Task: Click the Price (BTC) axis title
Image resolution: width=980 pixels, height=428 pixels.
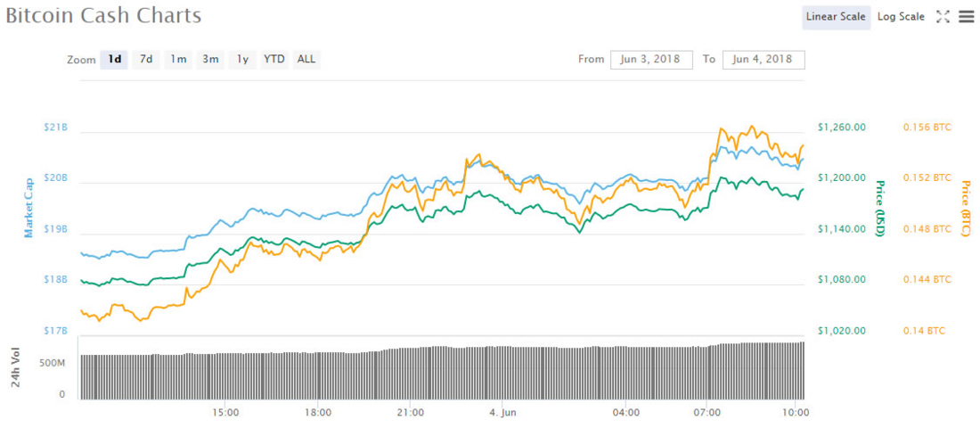Action: [x=966, y=209]
